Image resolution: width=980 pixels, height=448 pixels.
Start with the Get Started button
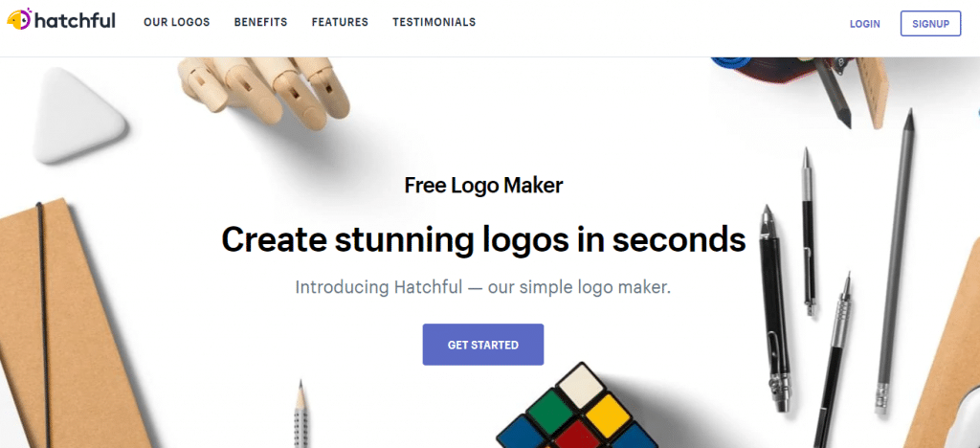pos(483,345)
